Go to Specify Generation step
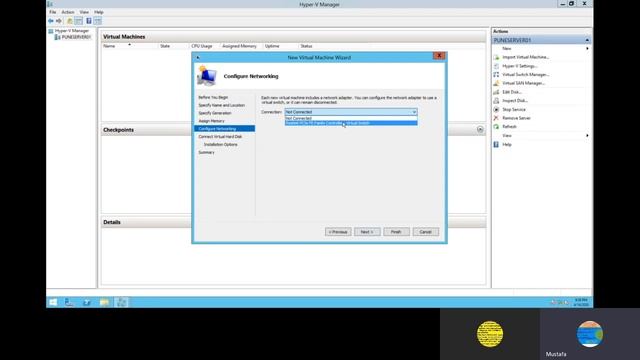Image resolution: width=640 pixels, height=360 pixels. (x=215, y=113)
